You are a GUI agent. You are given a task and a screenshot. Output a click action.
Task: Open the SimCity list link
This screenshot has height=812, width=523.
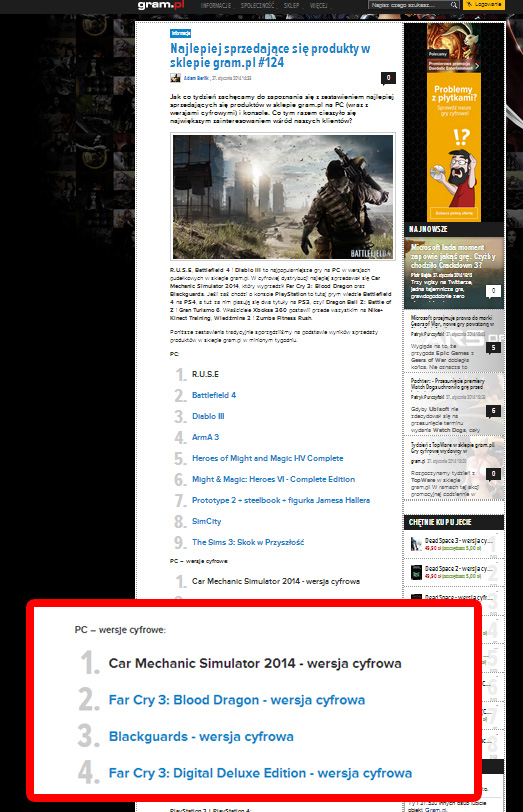[x=207, y=521]
